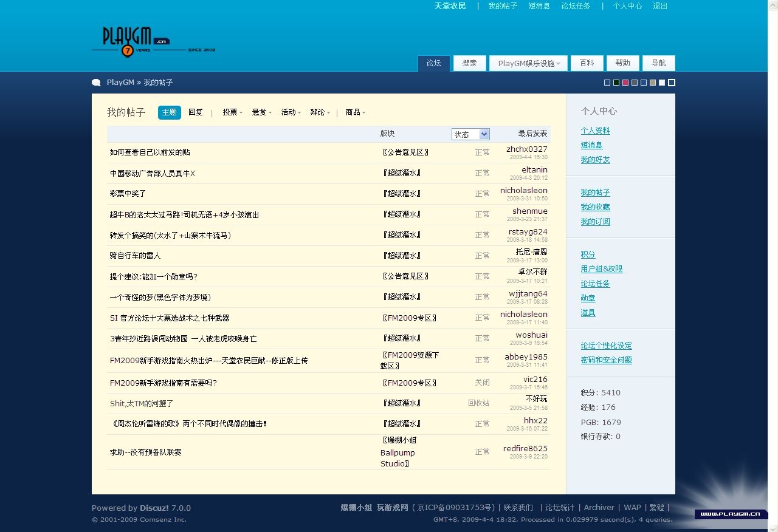Open 个人资料 in the sidebar
This screenshot has height=532, width=778.
coord(595,131)
